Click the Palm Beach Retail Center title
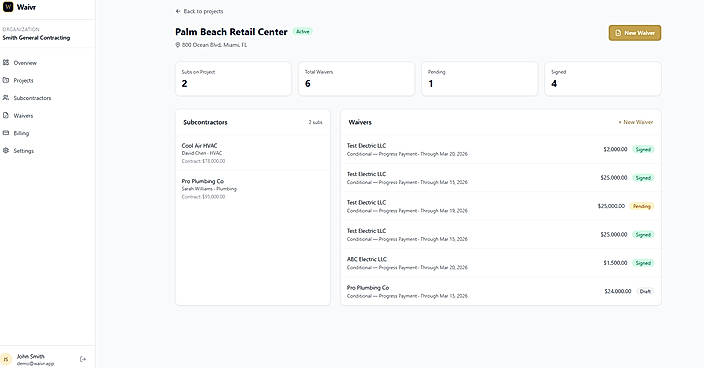 coord(231,32)
